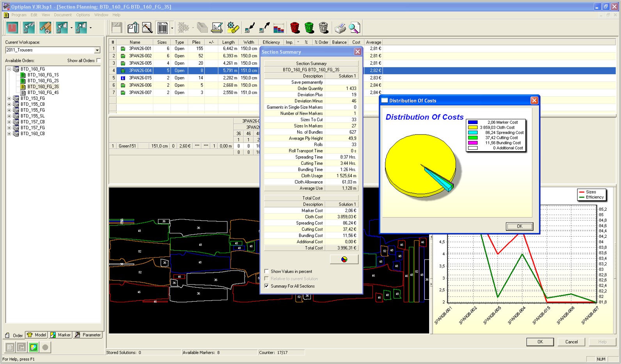Switch to the Marker tab
Screen dimensions: 621x364
(60, 335)
